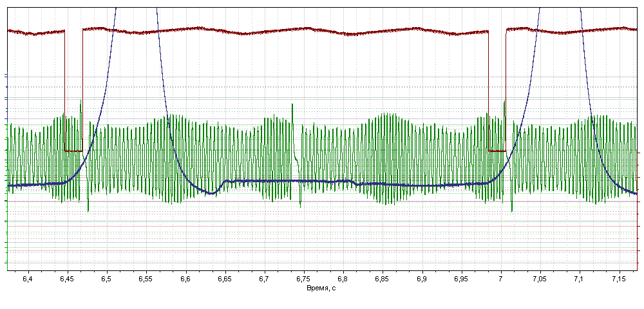
Task: Click the time axis label 6,4
Action: coord(28,279)
